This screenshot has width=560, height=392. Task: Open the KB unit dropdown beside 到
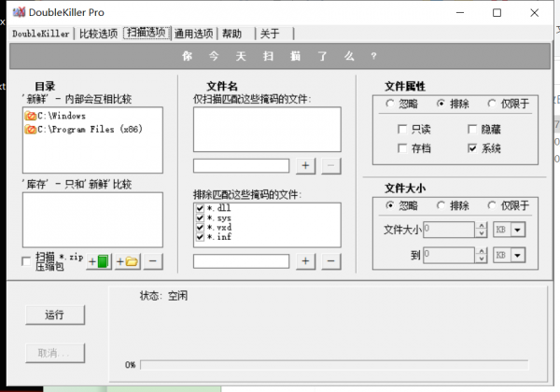tap(518, 255)
